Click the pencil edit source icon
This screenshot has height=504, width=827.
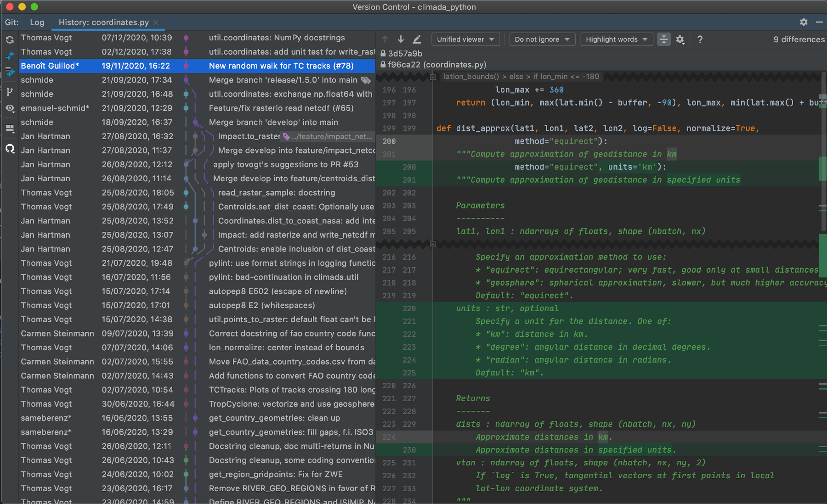[x=417, y=39]
